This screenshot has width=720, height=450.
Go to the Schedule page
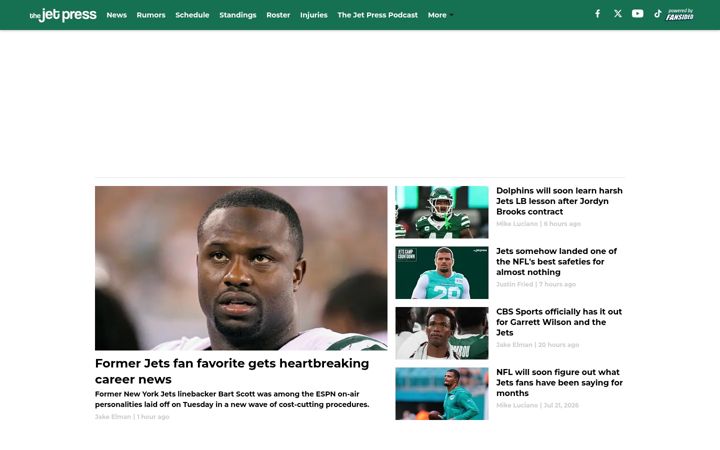point(192,15)
